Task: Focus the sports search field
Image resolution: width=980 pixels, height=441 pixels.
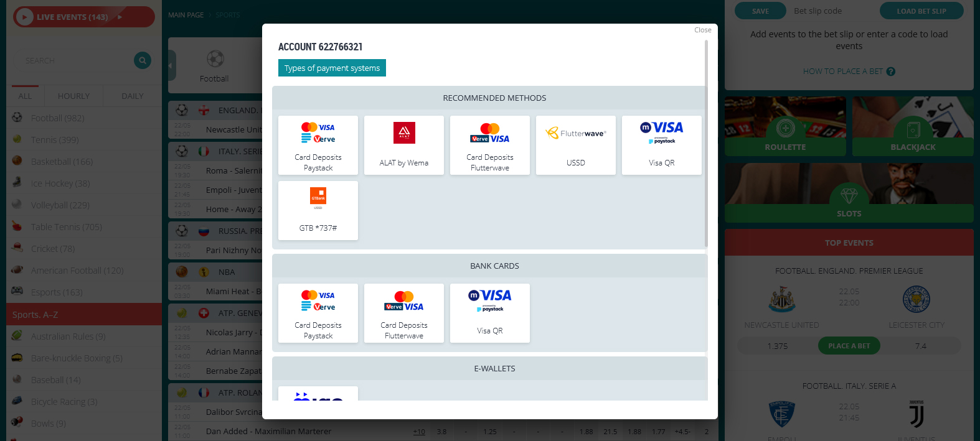Action: pyautogui.click(x=75, y=60)
